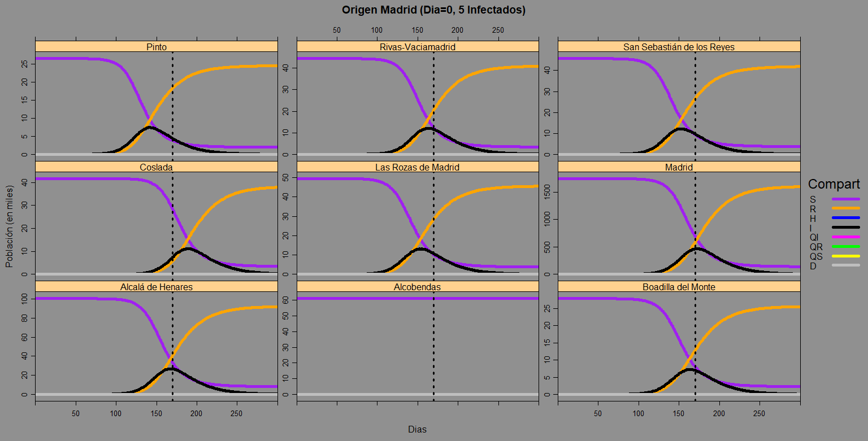Image resolution: width=868 pixels, height=441 pixels.
Task: Click the chart title Origen Madrid
Action: (x=433, y=10)
